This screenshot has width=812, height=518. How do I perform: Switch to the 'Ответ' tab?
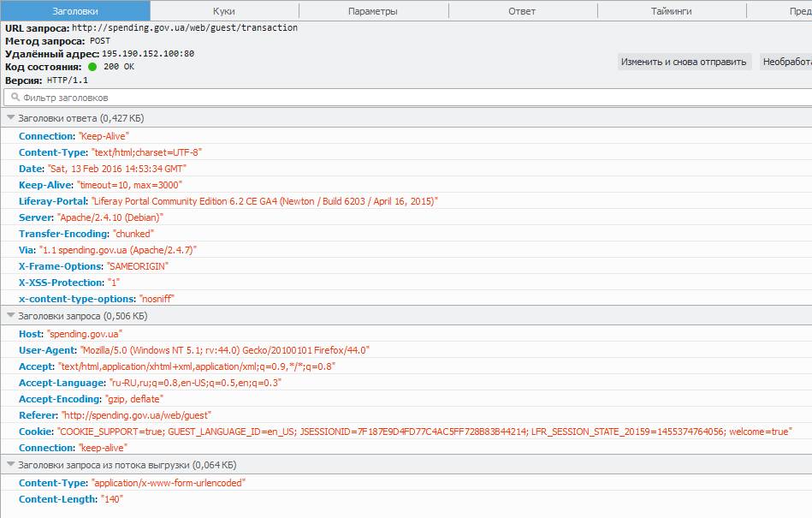[x=522, y=11]
